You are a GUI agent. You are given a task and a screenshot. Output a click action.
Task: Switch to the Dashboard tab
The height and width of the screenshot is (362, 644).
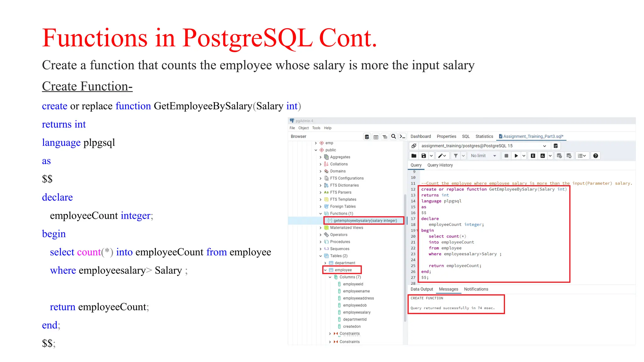[421, 136]
